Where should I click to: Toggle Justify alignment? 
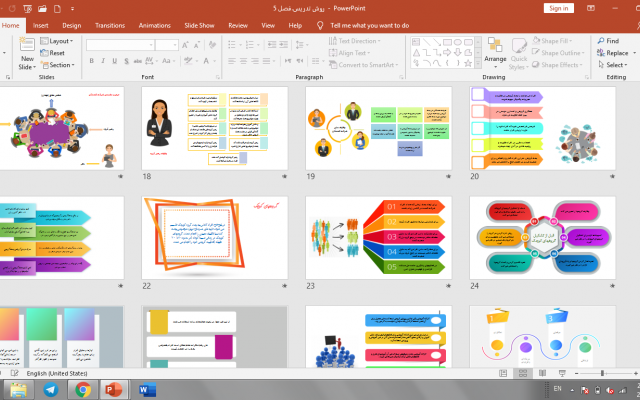click(x=268, y=61)
